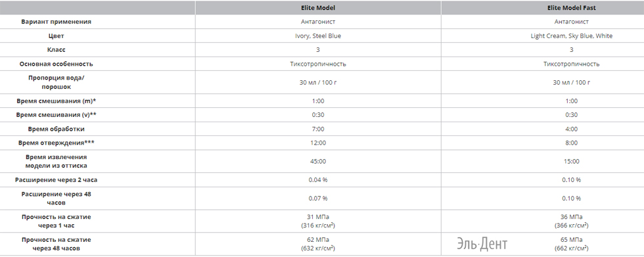The width and height of the screenshot is (644, 257).
Task: Click the 31 МПа compression strength cell
Action: point(318,221)
